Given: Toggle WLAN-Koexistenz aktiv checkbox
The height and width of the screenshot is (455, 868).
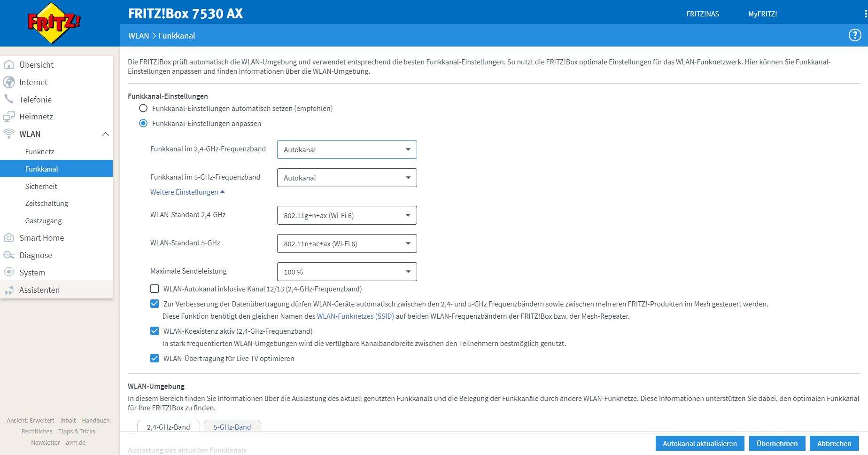Looking at the screenshot, I should pyautogui.click(x=155, y=331).
